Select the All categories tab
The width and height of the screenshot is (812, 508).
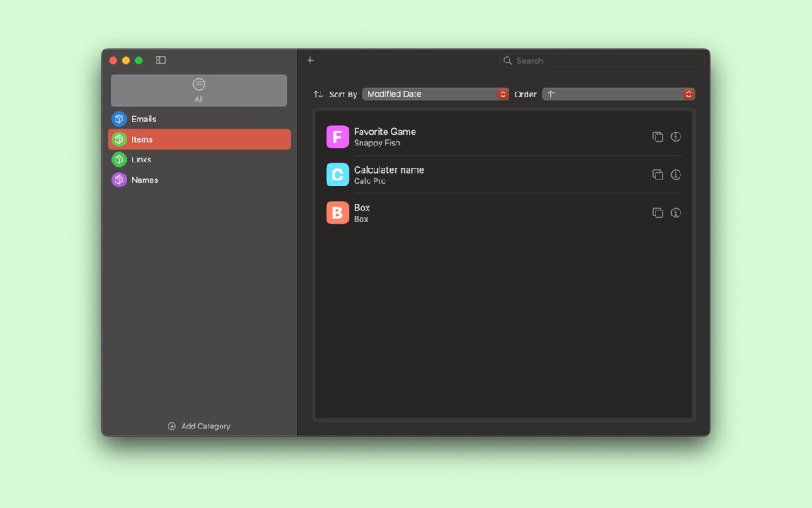(x=199, y=91)
